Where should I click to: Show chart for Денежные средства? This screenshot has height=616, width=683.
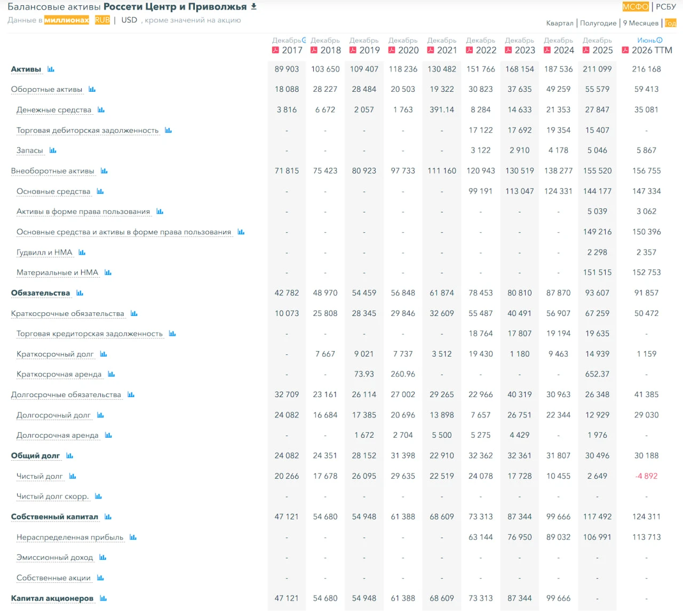(x=101, y=110)
